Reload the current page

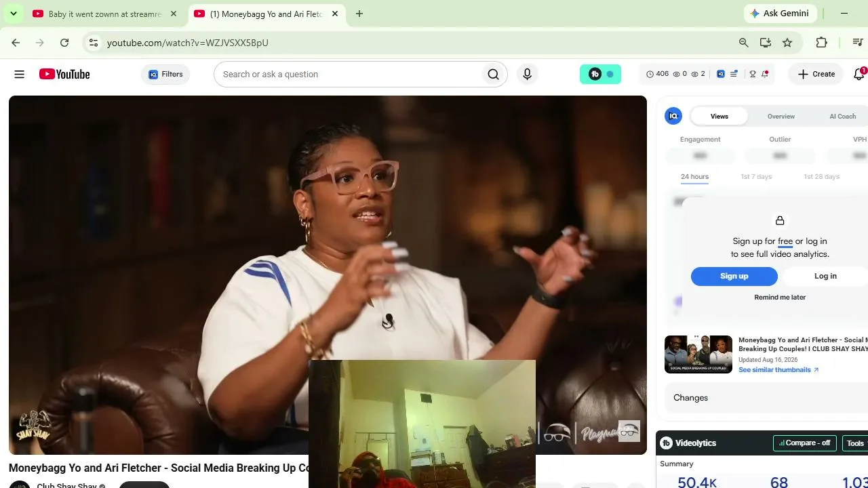pos(64,43)
